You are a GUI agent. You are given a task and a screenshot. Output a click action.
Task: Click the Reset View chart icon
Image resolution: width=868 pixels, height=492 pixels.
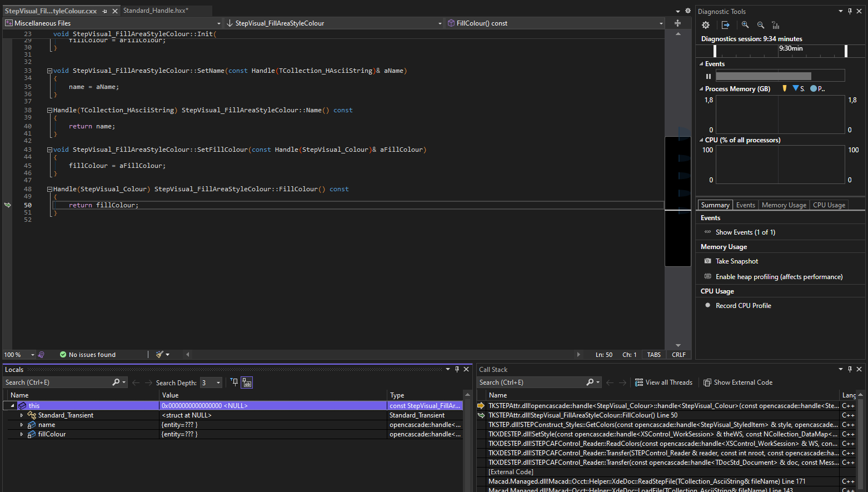pos(776,25)
